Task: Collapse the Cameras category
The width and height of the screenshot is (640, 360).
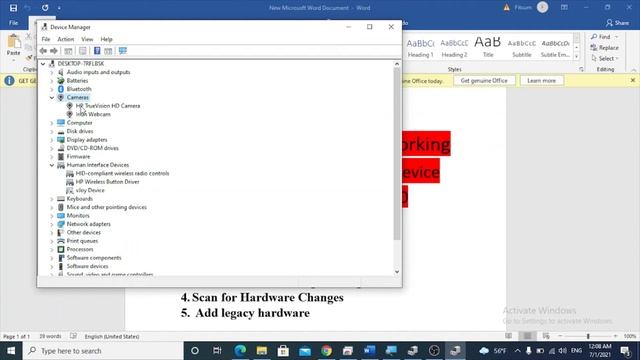Action: coord(52,98)
